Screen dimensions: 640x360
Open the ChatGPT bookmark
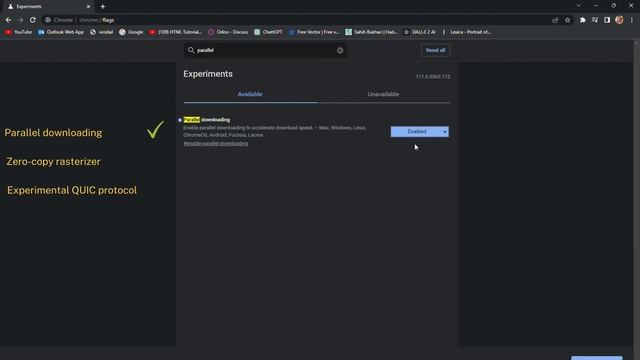pos(268,32)
